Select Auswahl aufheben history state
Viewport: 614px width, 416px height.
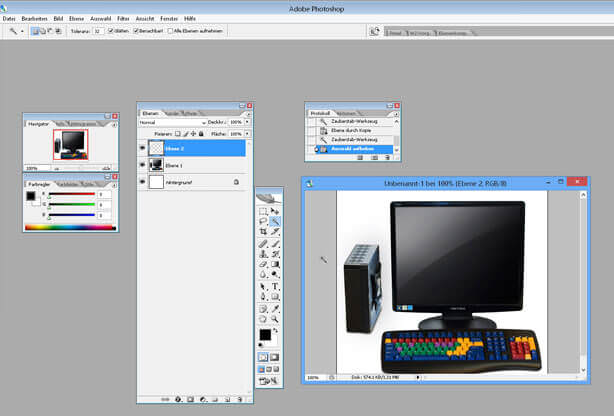click(352, 149)
